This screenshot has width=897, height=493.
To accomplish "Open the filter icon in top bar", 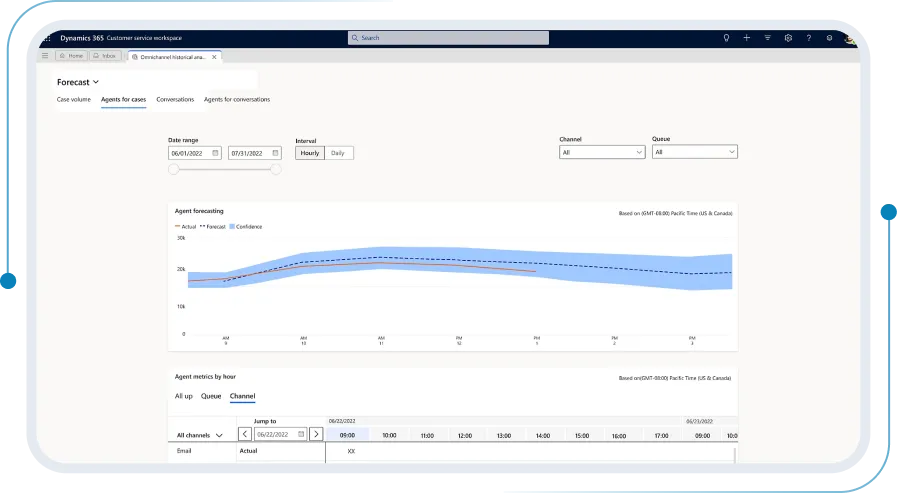I will click(767, 38).
